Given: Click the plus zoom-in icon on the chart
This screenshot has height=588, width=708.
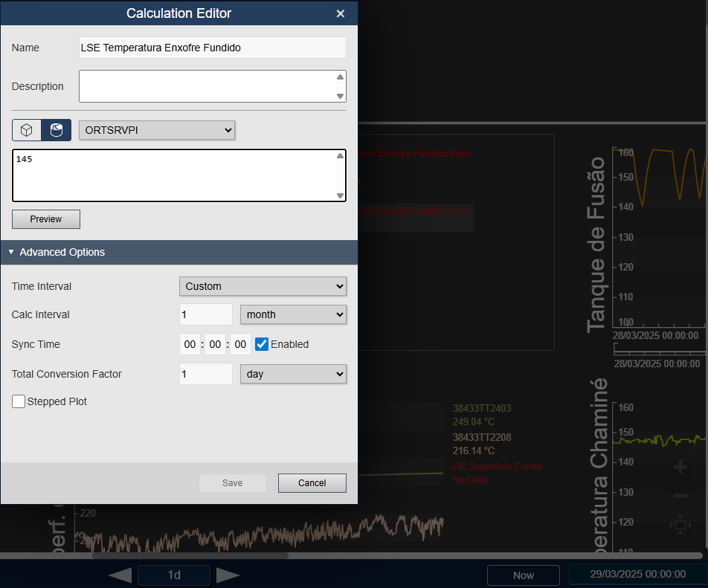Looking at the screenshot, I should [x=680, y=467].
